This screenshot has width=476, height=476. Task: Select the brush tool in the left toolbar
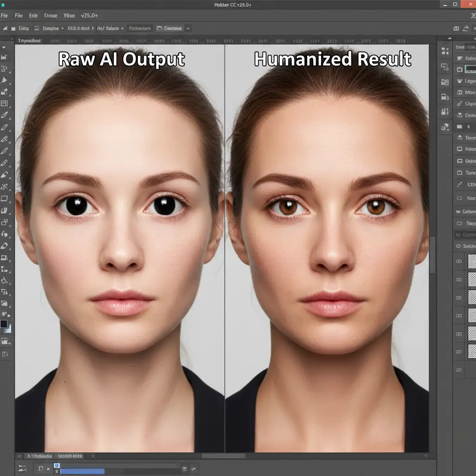pyautogui.click(x=5, y=115)
